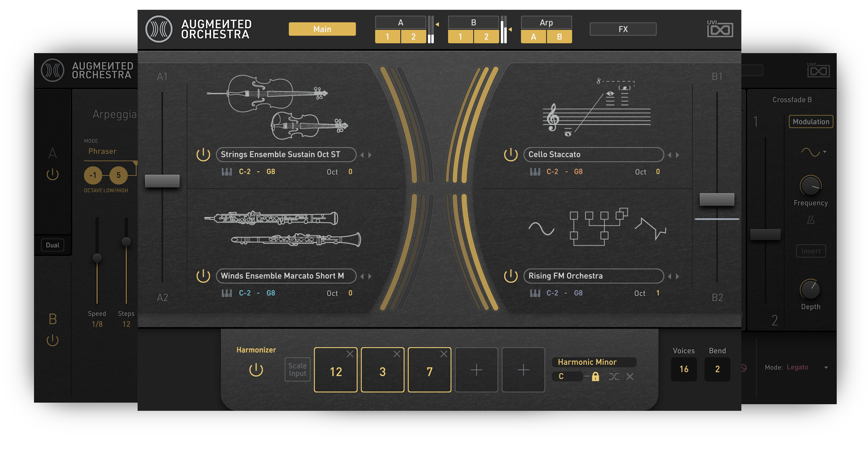
Task: Click the UVI logo in main window
Action: 720,29
